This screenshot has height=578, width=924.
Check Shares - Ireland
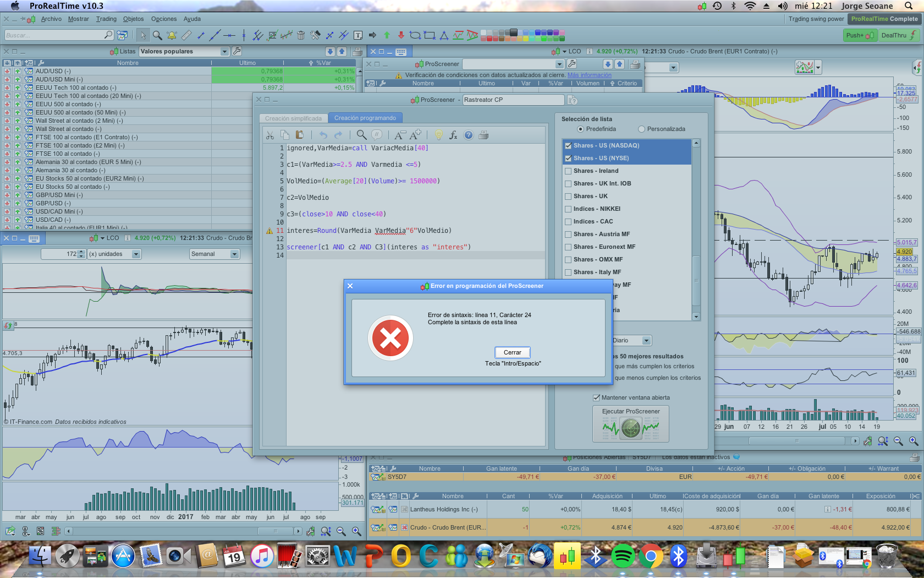coord(568,171)
